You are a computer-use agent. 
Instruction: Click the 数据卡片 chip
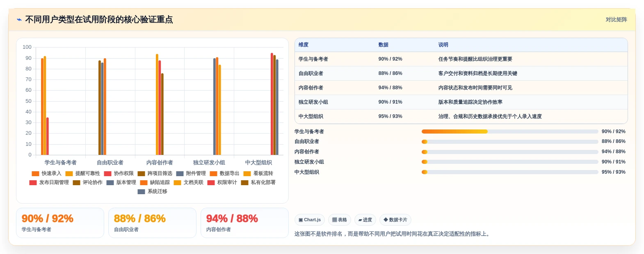pyautogui.click(x=395, y=220)
